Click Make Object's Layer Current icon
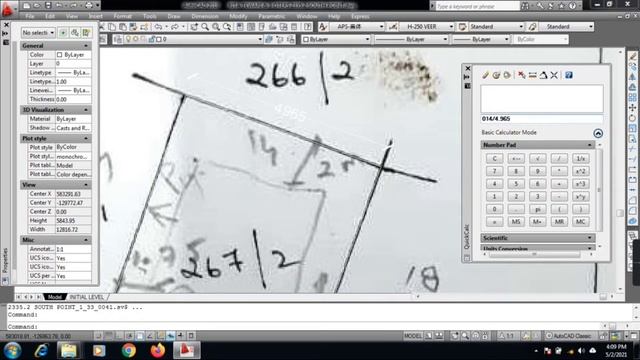The image size is (640, 360). tap(269, 39)
